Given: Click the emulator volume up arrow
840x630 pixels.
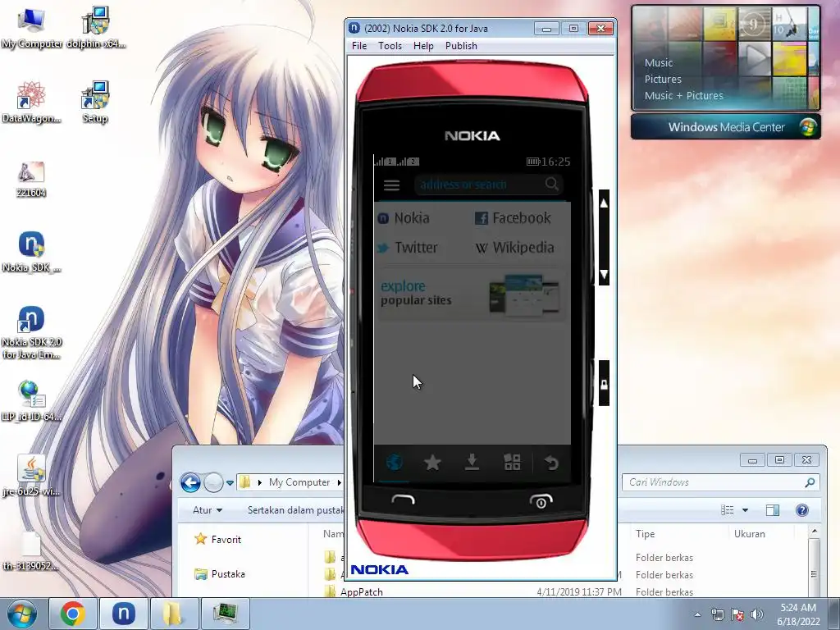Looking at the screenshot, I should pyautogui.click(x=604, y=203).
